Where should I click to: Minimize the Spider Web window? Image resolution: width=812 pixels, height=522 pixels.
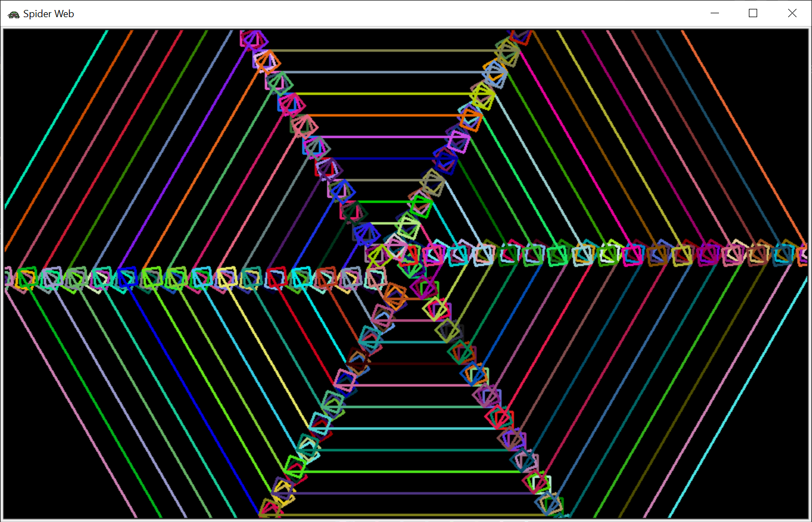pos(715,13)
